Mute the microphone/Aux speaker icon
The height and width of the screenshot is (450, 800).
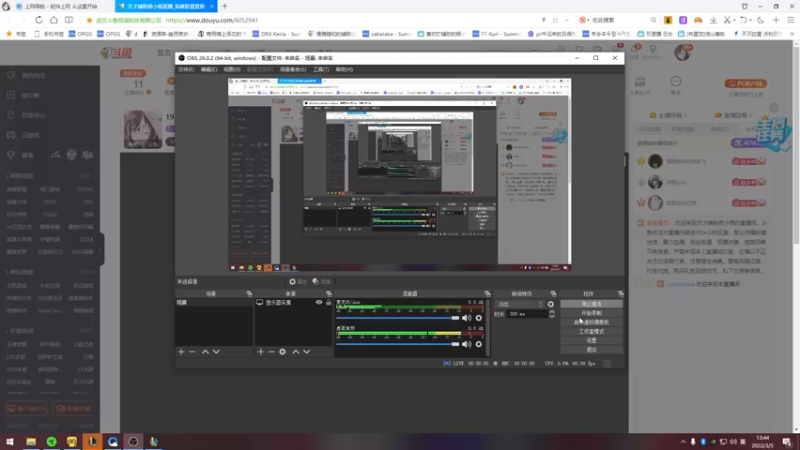pos(466,318)
